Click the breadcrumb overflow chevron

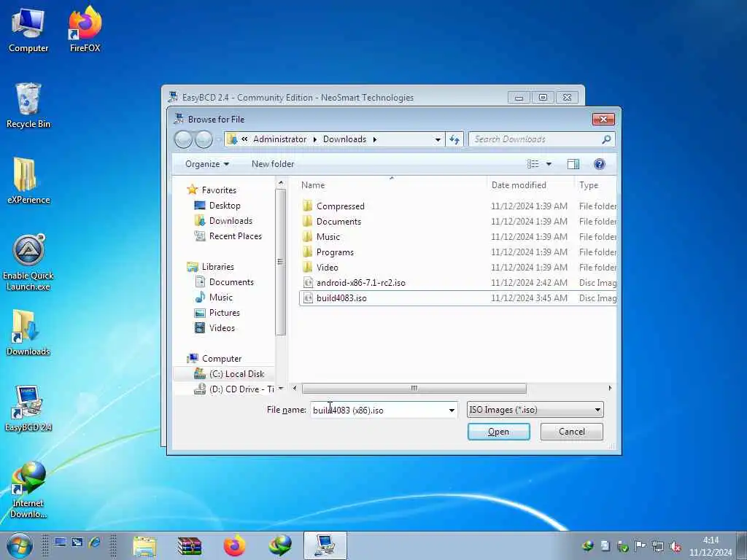[244, 139]
